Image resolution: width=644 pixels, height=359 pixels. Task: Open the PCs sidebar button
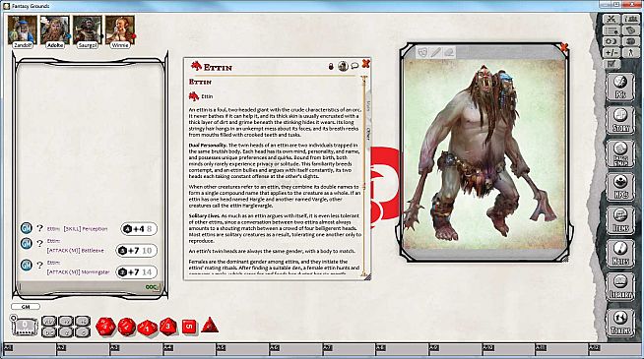click(x=620, y=87)
